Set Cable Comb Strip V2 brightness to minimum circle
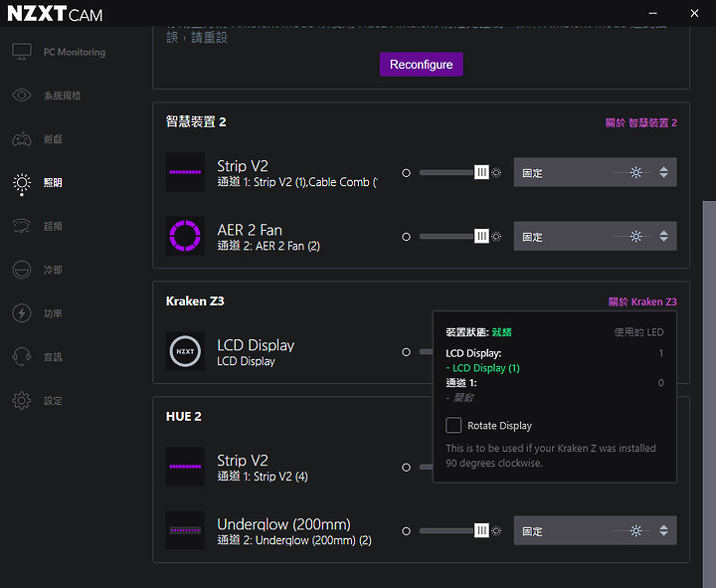 [x=406, y=173]
